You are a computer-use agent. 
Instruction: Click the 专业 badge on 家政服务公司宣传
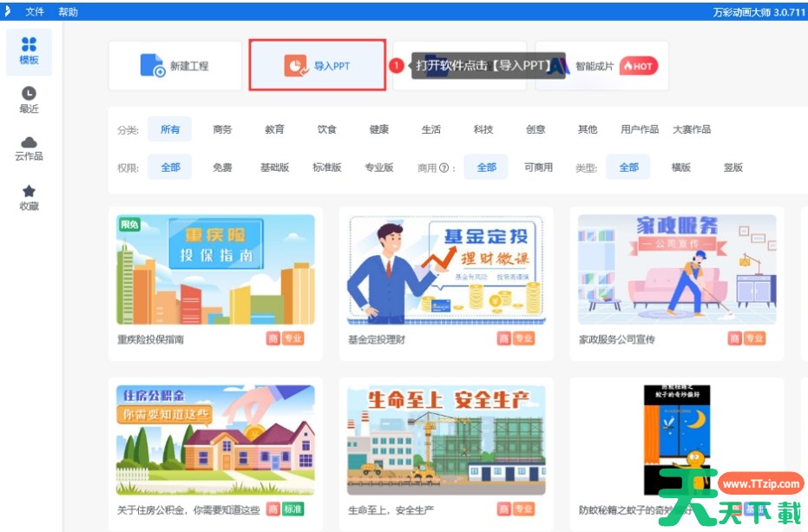click(754, 338)
